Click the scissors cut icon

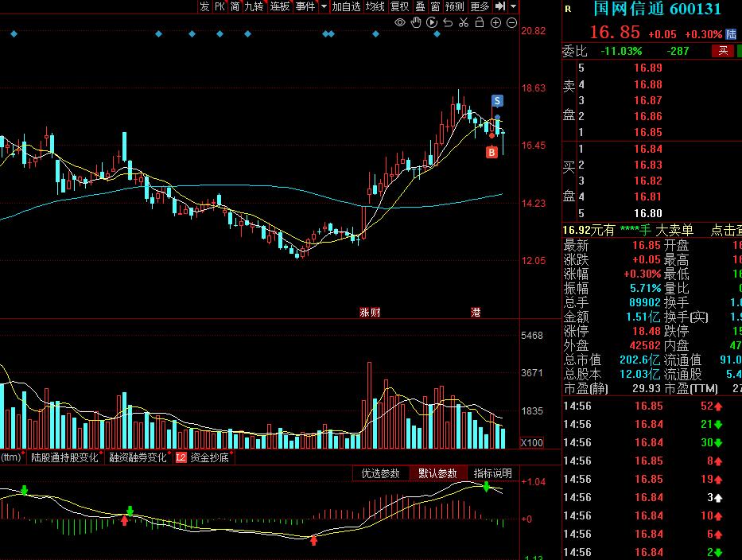pyautogui.click(x=464, y=23)
